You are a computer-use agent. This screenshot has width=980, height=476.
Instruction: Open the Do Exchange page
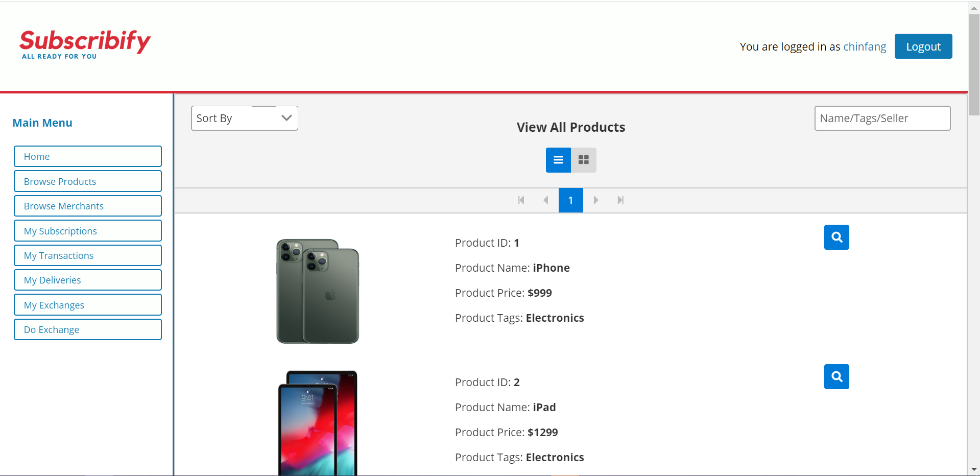(88, 329)
